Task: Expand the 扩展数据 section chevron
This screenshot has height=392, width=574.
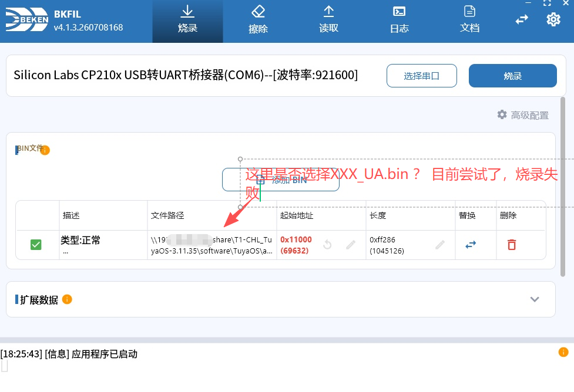Action: [x=535, y=299]
